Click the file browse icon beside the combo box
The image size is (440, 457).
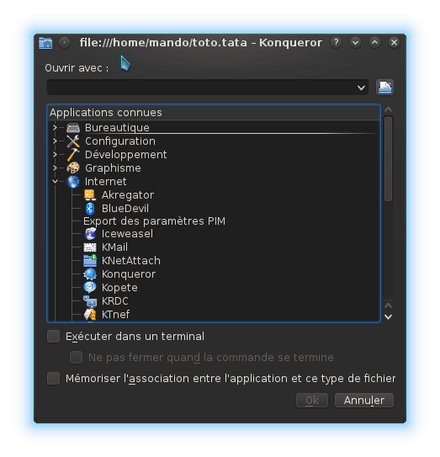pos(385,87)
